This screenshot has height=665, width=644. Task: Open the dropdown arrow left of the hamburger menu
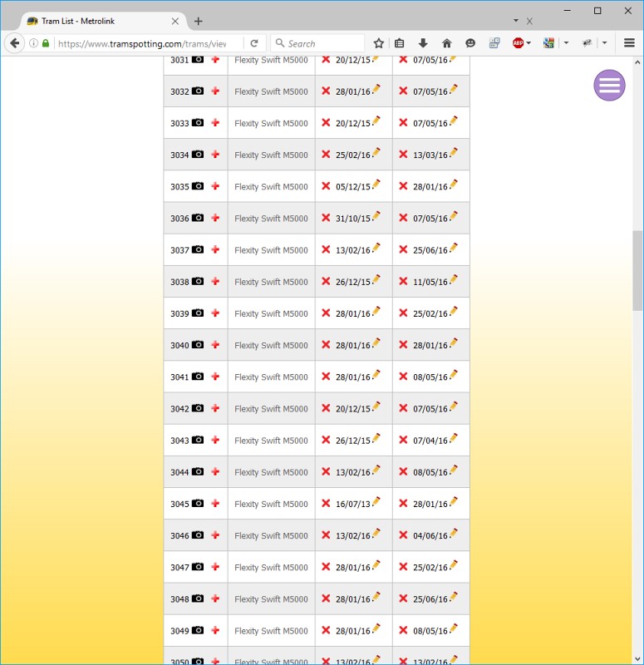click(605, 43)
